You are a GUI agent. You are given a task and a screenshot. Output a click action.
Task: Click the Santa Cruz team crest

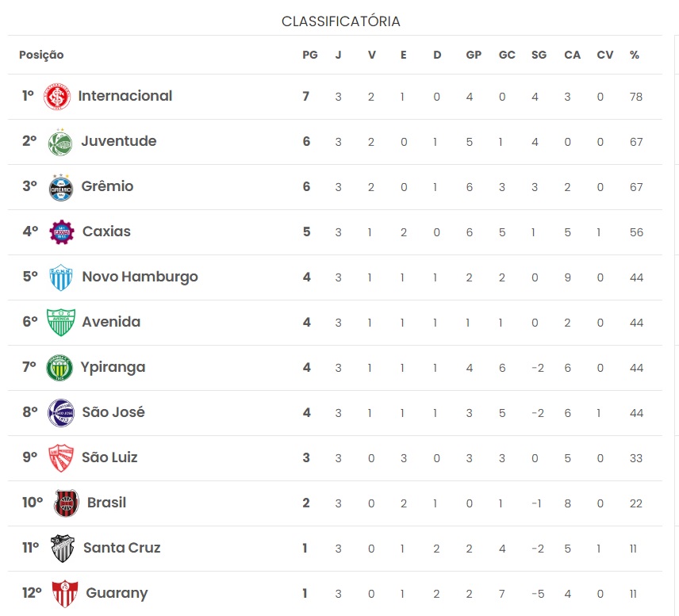63,549
